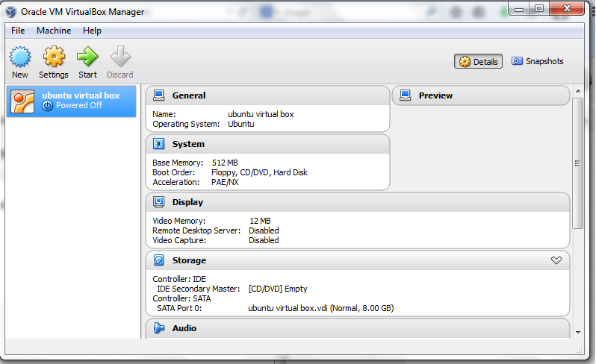Click the ubuntu virtual box OS icon
Viewport: 596px width, 364px height.
pyautogui.click(x=22, y=101)
